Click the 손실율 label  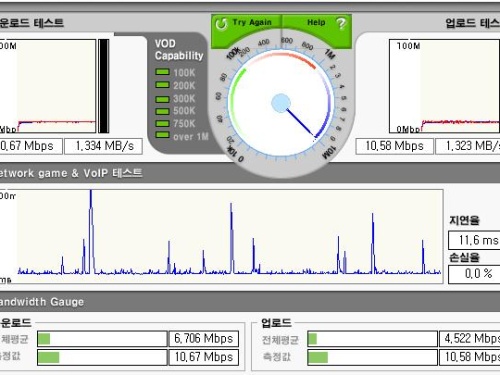point(464,257)
